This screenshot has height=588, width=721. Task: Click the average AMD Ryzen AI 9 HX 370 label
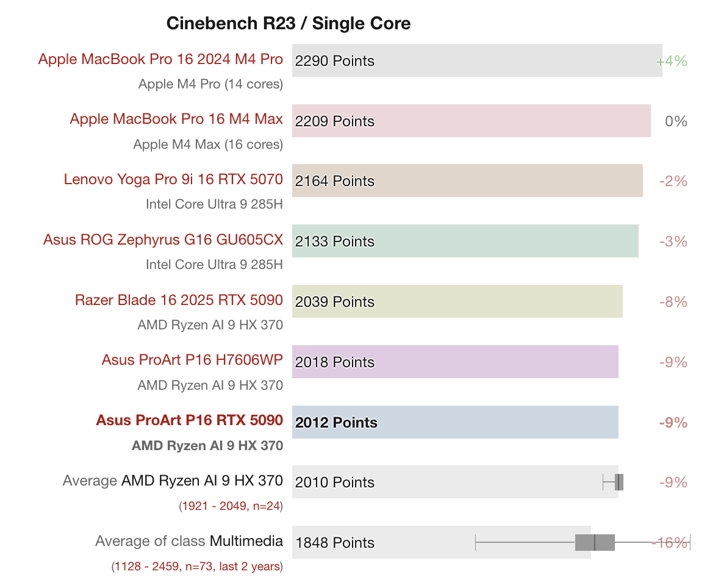point(202,481)
